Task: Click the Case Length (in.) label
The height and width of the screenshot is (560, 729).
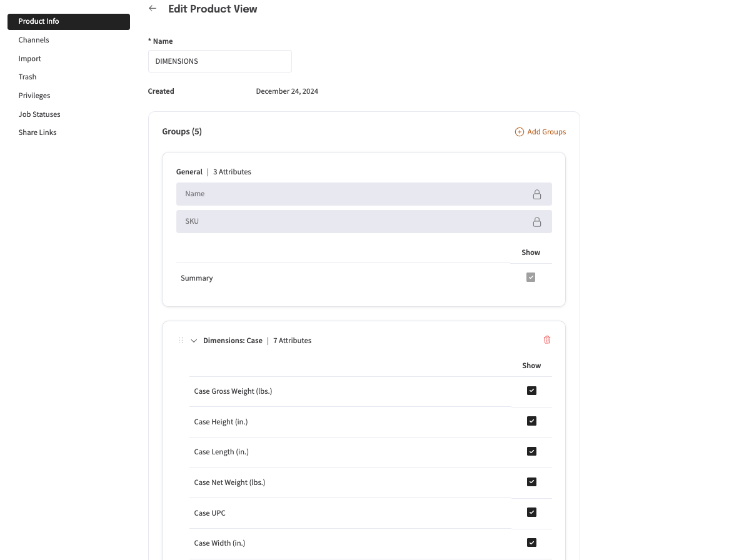Action: pos(221,452)
